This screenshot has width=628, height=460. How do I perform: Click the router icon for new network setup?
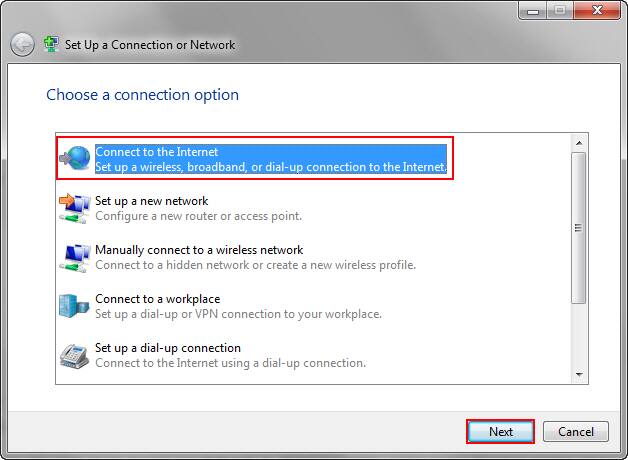[75, 208]
